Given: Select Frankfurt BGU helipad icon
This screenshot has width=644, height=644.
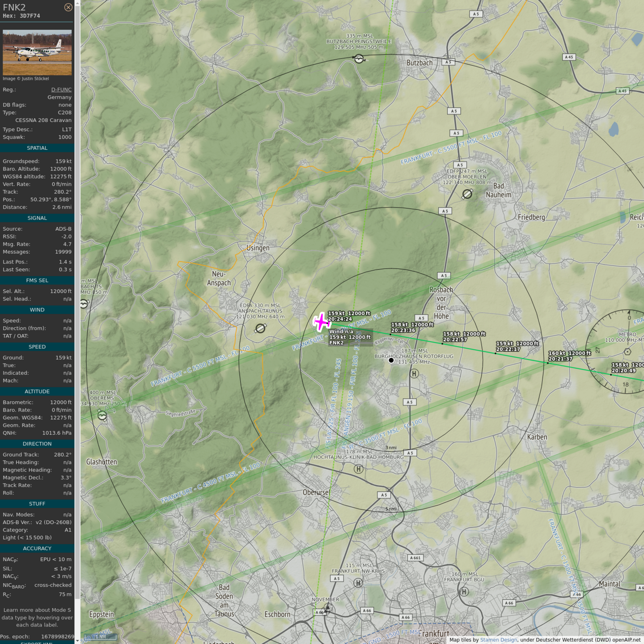Looking at the screenshot, I should (x=464, y=592).
